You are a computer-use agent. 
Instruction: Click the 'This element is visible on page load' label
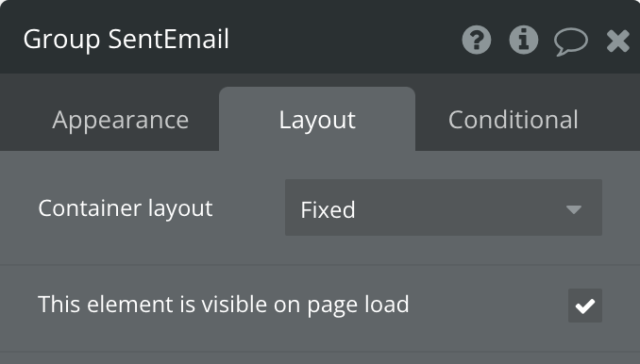click(224, 305)
